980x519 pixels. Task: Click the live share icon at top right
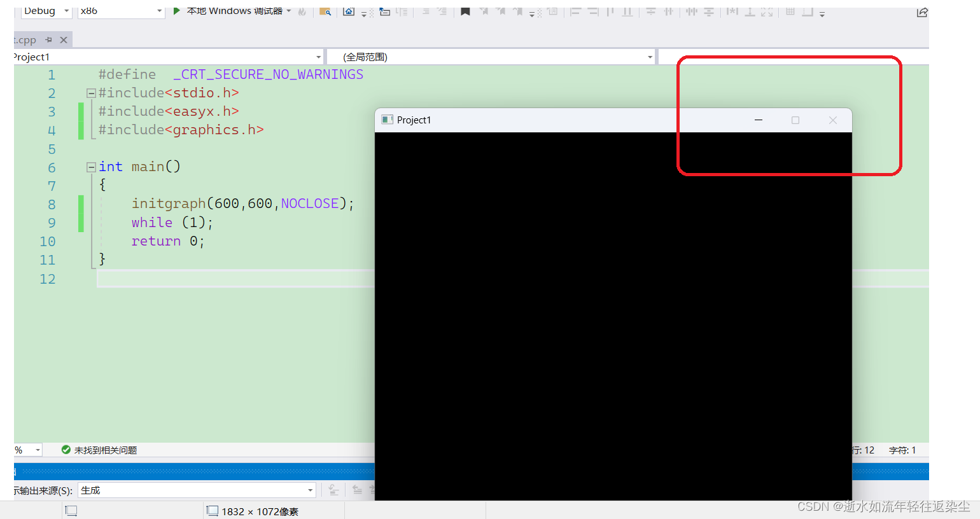pyautogui.click(x=922, y=12)
